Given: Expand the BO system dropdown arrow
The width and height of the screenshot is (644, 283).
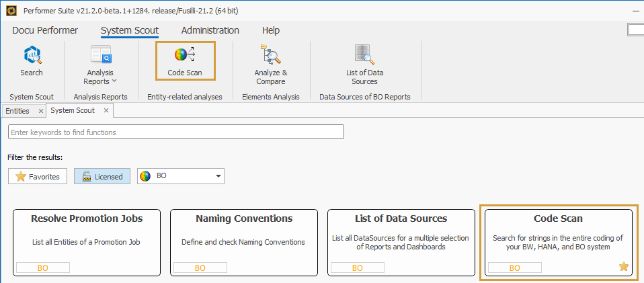Looking at the screenshot, I should [218, 176].
